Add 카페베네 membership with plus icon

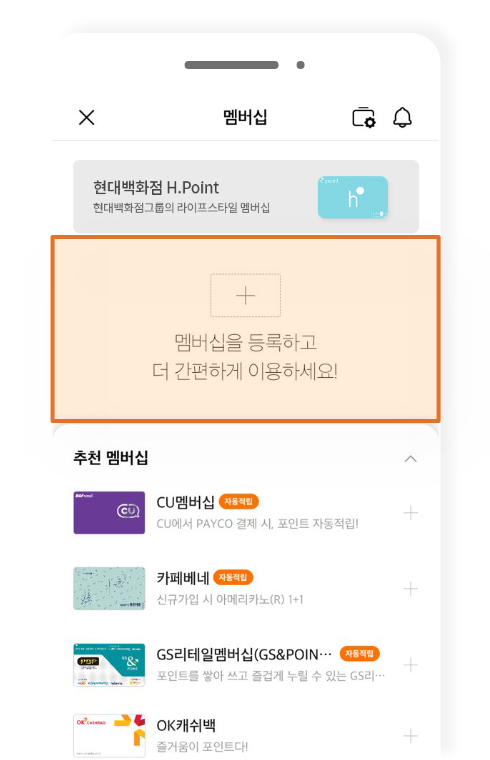click(411, 588)
